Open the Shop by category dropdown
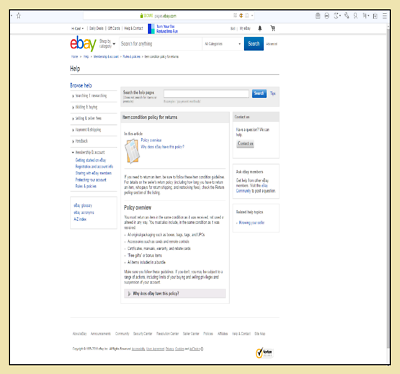Screen dimensions: 400x374 [x=107, y=44]
